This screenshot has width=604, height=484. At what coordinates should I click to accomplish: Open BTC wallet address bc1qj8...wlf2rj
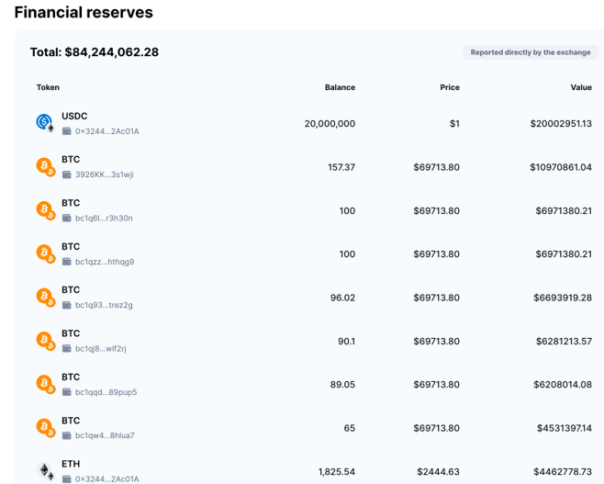click(x=101, y=349)
